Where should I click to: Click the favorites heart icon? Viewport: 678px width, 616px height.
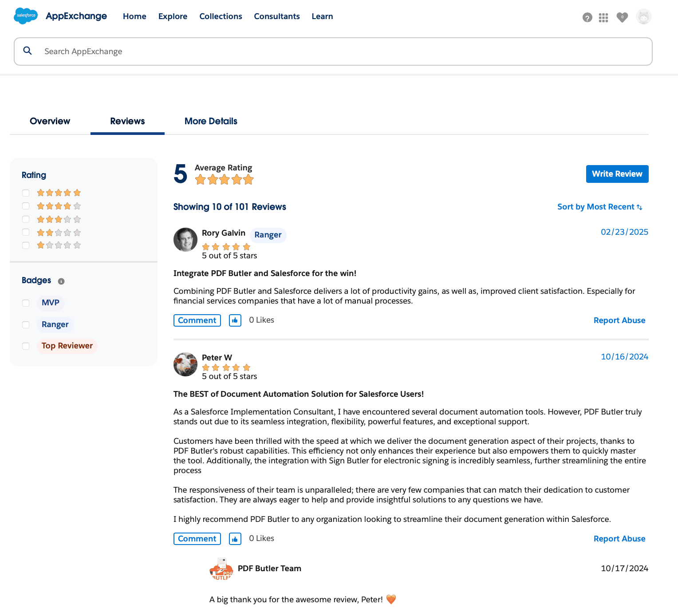(622, 18)
